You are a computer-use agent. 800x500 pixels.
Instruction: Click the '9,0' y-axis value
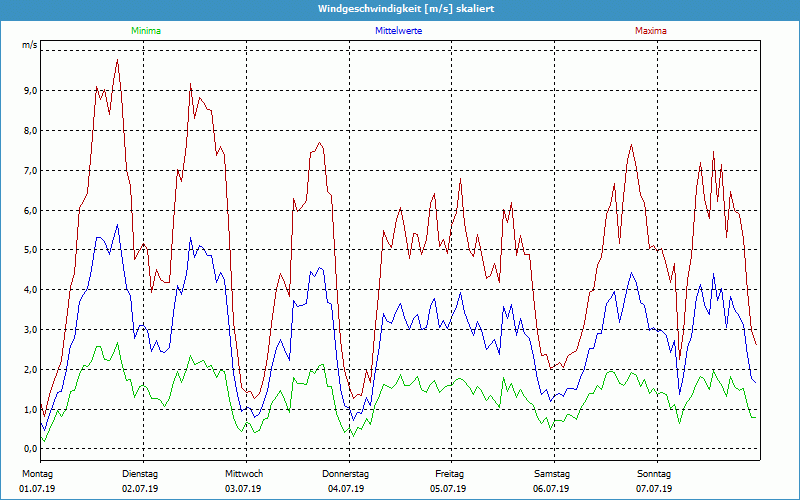(30, 91)
